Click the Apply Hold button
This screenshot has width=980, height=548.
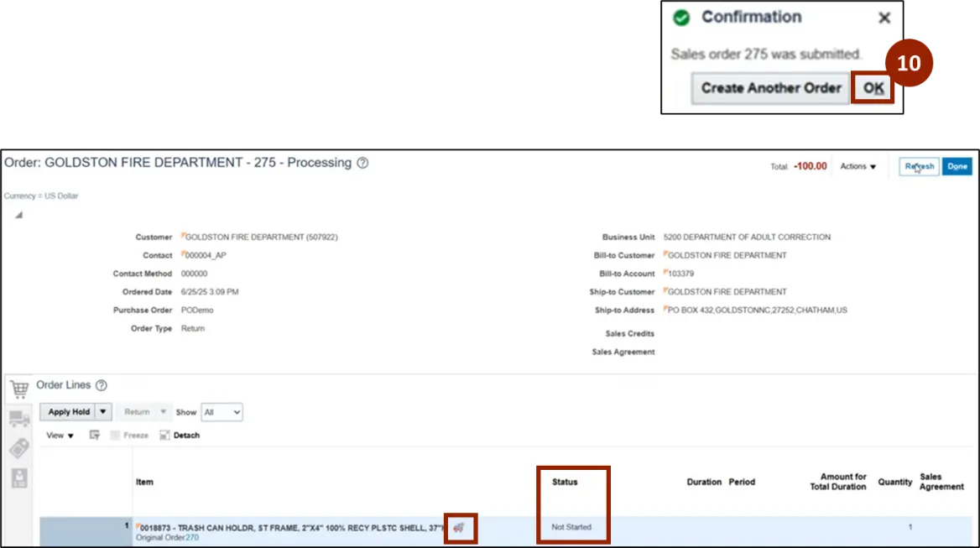68,412
